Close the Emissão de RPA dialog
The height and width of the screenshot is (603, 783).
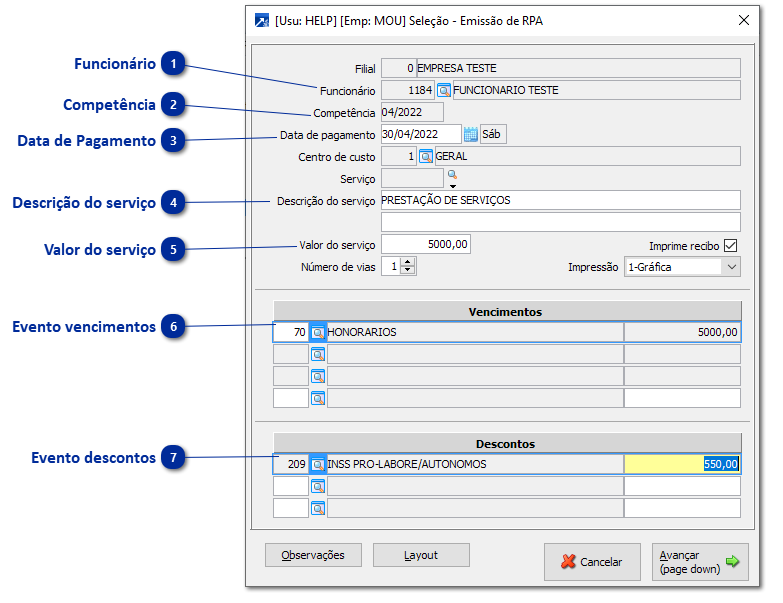click(x=744, y=20)
